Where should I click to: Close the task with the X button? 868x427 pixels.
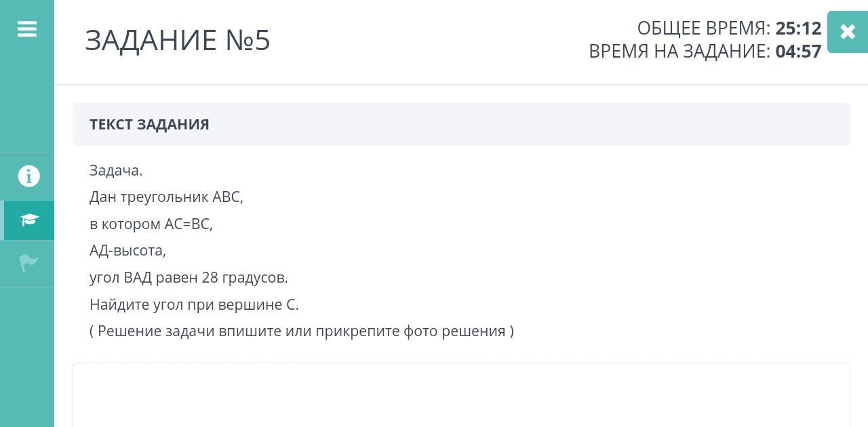click(847, 31)
